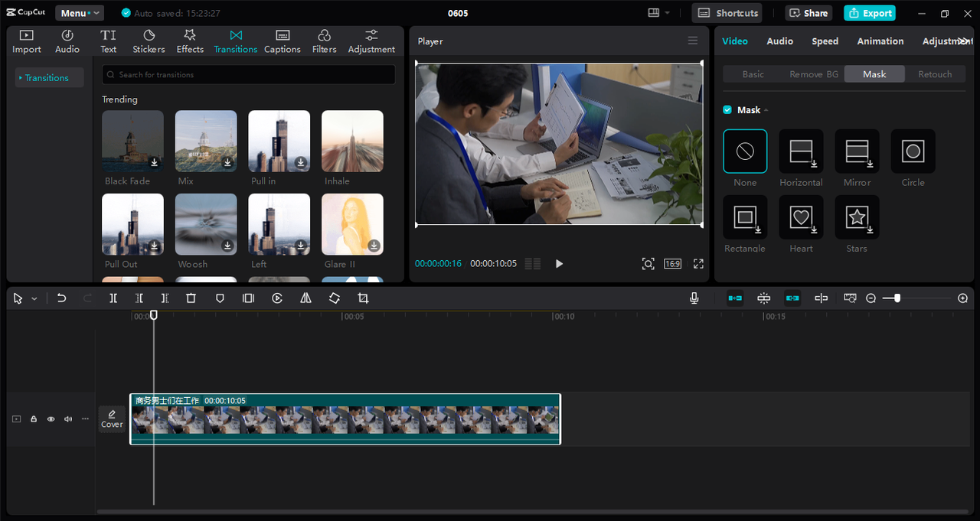Switch to the Animation properties tab
980x521 pixels.
click(880, 41)
